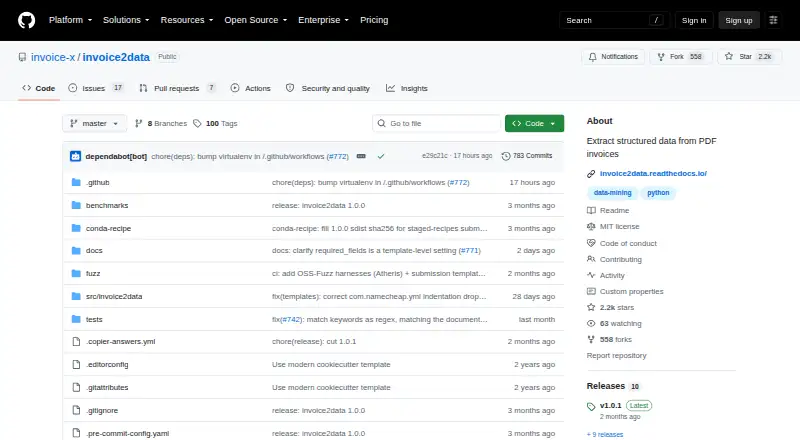This screenshot has height=440, width=800.
Task: Click the Go to file search field
Action: pos(436,124)
